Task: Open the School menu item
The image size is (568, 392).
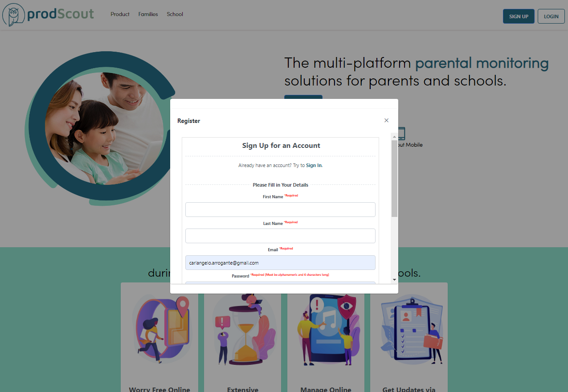Action: [x=175, y=14]
